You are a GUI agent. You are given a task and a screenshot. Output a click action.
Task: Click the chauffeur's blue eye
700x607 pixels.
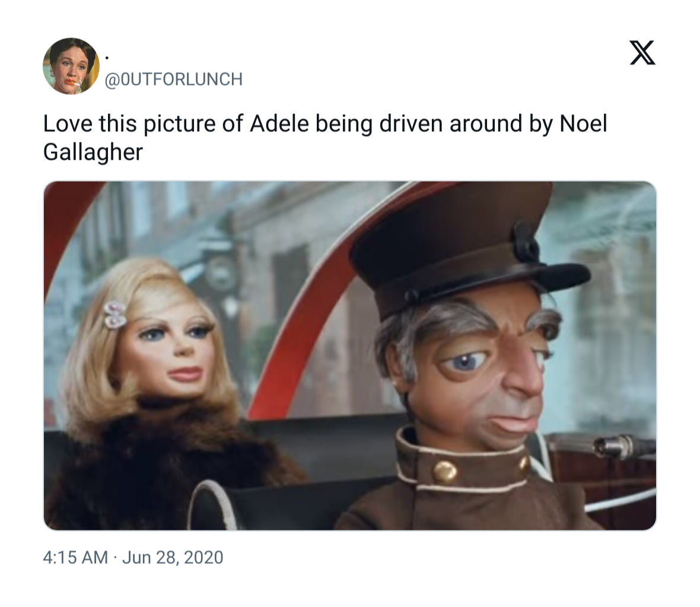pos(464,361)
